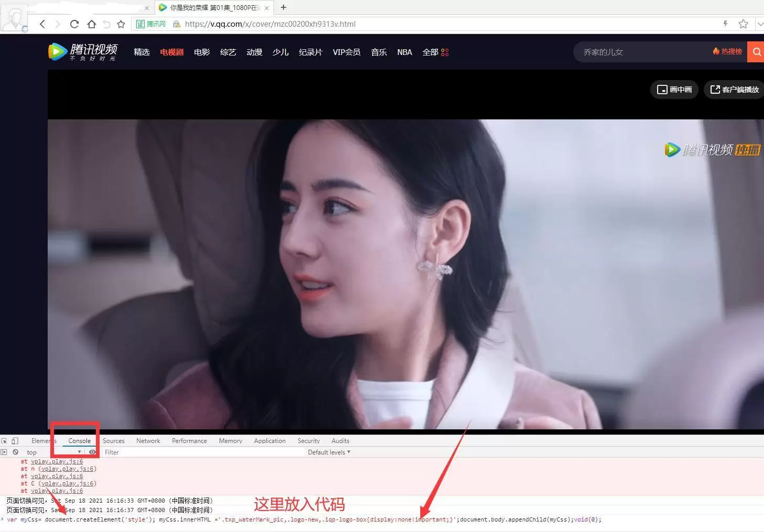Screen dimensions: 764x532
Task: Close the blank first browser tab
Action: tap(147, 8)
